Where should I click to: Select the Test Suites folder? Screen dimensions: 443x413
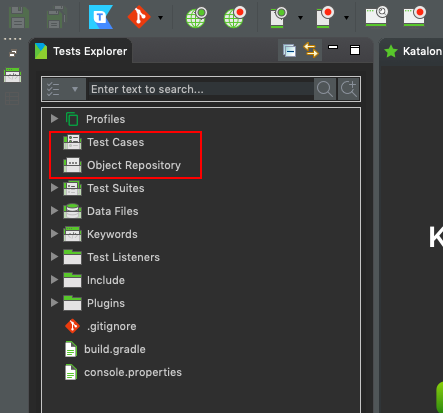pyautogui.click(x=115, y=188)
